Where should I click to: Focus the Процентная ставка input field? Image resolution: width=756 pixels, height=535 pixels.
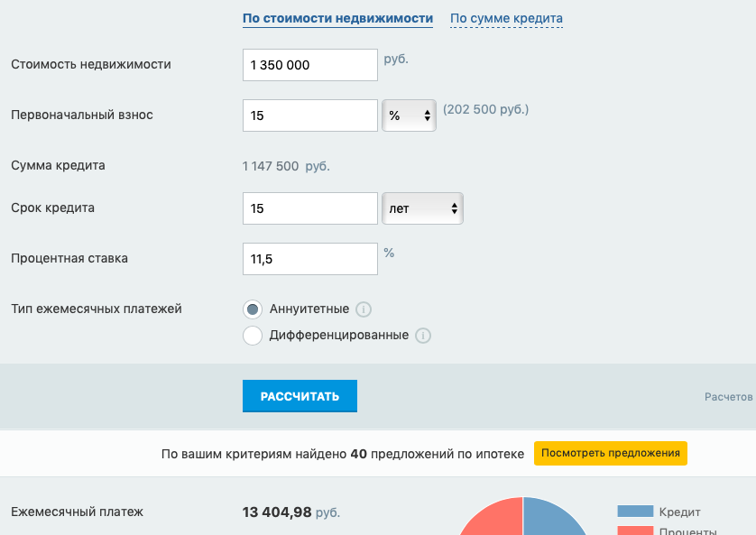[310, 259]
